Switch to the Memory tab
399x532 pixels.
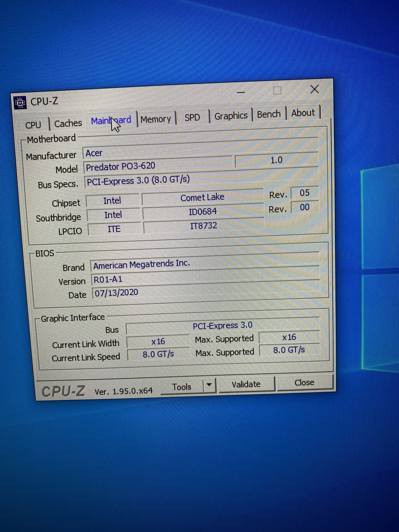coord(156,119)
